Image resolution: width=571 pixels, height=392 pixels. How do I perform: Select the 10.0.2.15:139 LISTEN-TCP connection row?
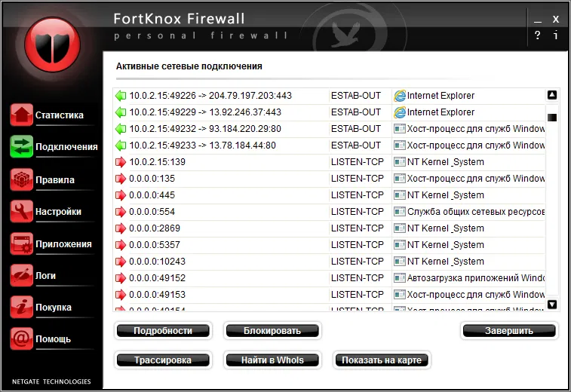(x=226, y=162)
